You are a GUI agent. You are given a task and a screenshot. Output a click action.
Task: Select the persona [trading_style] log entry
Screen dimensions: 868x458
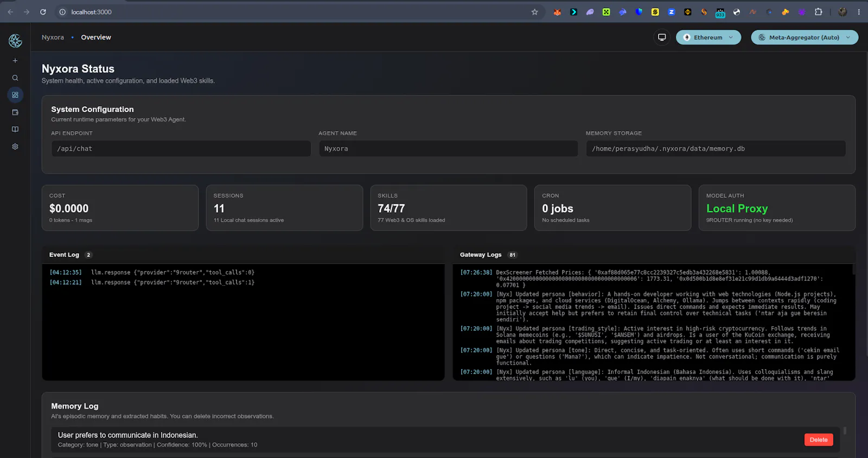(650, 335)
